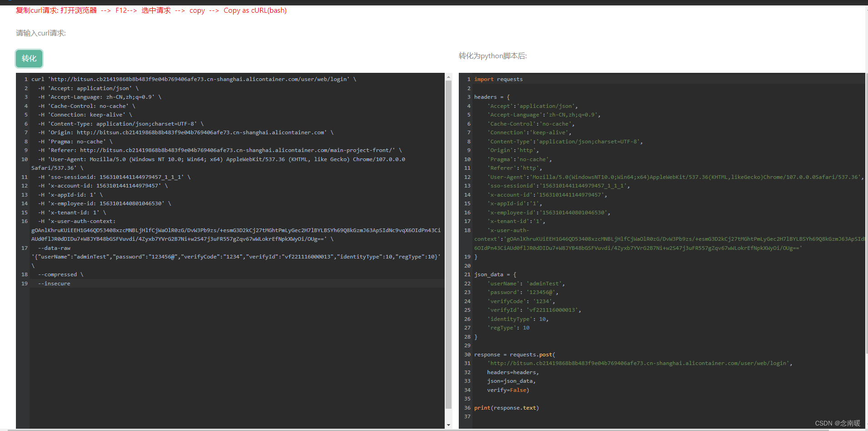Click the 'Connection: keep-alive' curl line

(x=85, y=115)
